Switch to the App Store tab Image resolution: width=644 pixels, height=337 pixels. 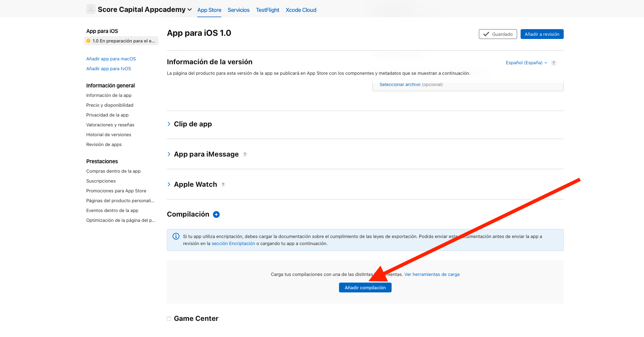209,10
